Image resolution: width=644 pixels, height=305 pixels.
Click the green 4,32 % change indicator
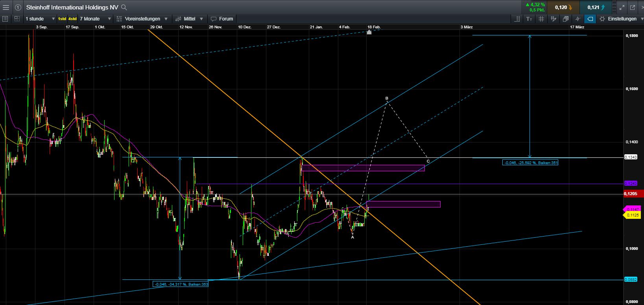pyautogui.click(x=535, y=5)
